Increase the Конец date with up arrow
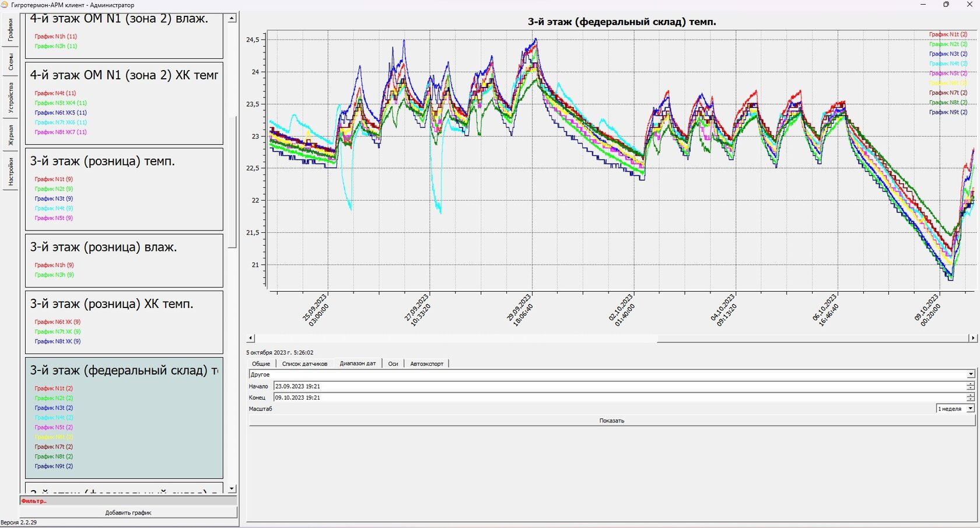 [x=971, y=395]
